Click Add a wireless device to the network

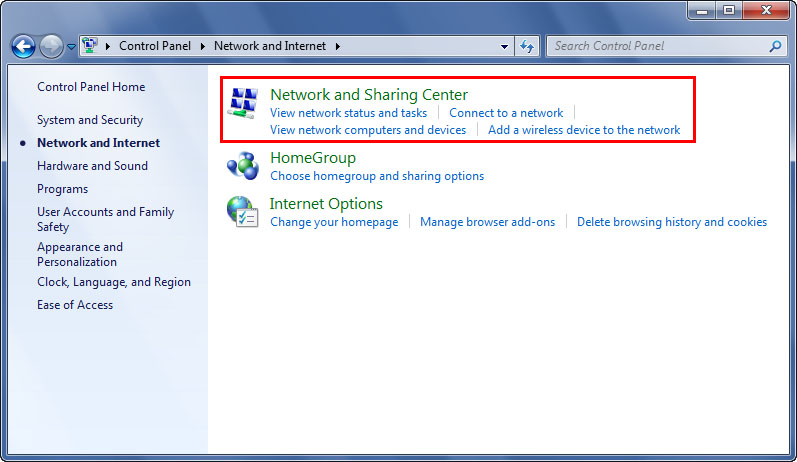point(584,130)
